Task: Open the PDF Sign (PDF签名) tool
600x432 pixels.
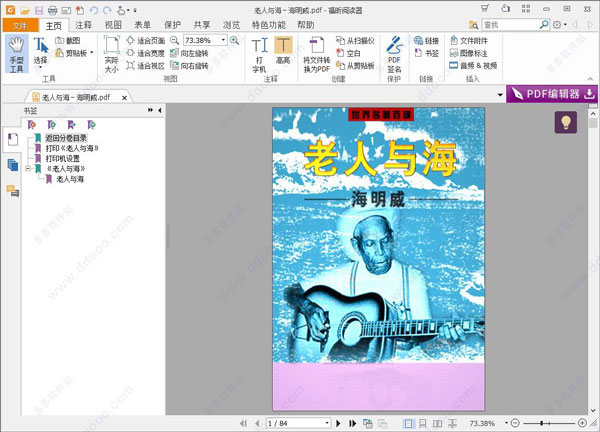Action: [x=394, y=54]
